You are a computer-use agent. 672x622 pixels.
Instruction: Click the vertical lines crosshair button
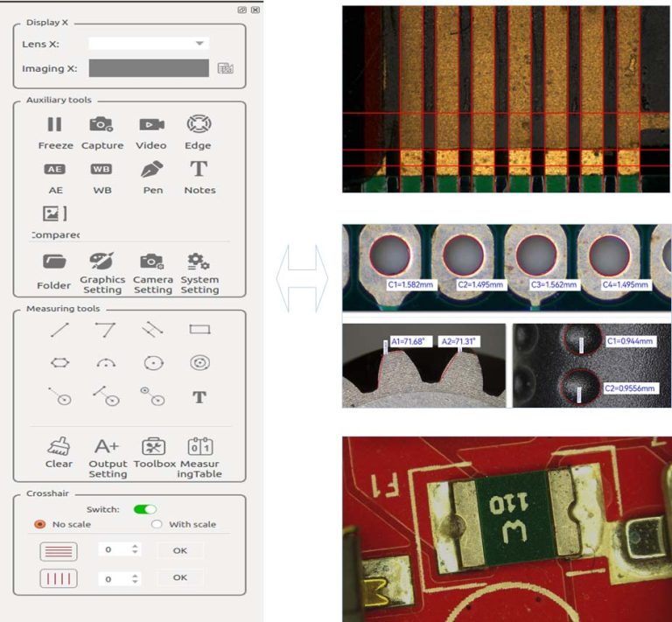(x=59, y=579)
